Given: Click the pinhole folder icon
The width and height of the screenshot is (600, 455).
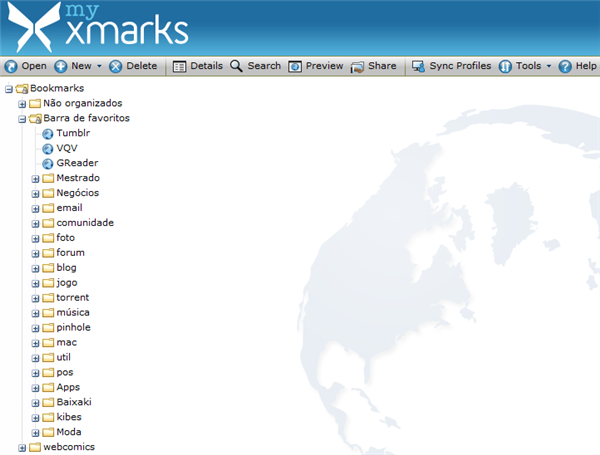Looking at the screenshot, I should tap(48, 328).
